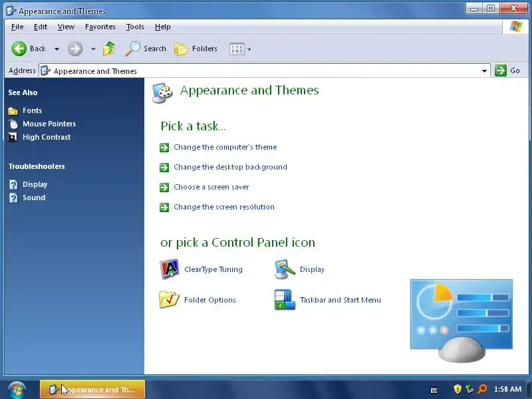This screenshot has width=532, height=399.
Task: Open the Display troubleshooter question-mark icon
Action: tap(13, 185)
